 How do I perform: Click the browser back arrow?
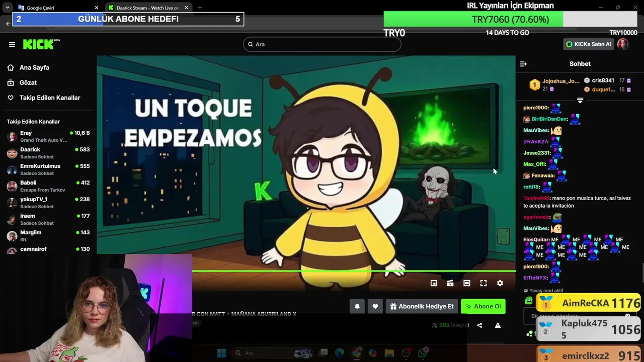[x=8, y=24]
